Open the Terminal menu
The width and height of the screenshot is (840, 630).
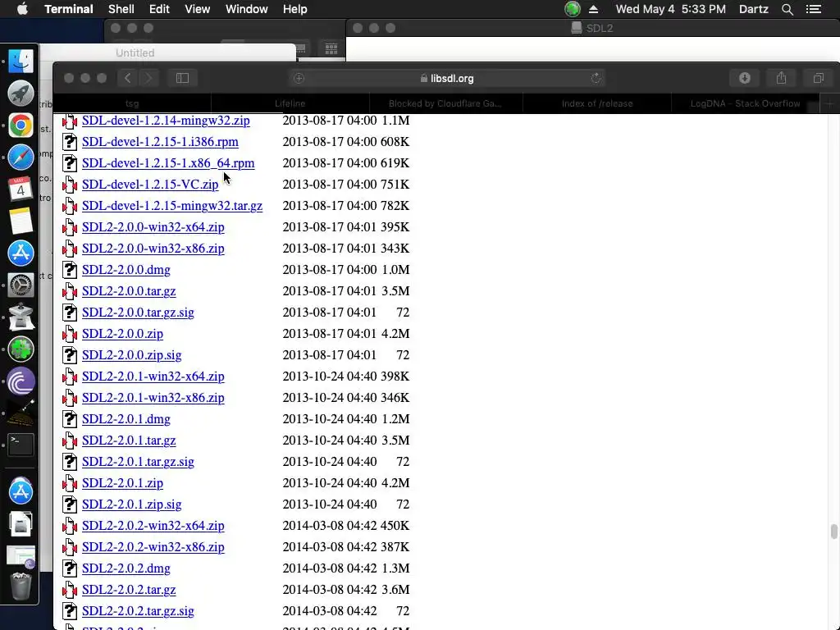[x=69, y=9]
